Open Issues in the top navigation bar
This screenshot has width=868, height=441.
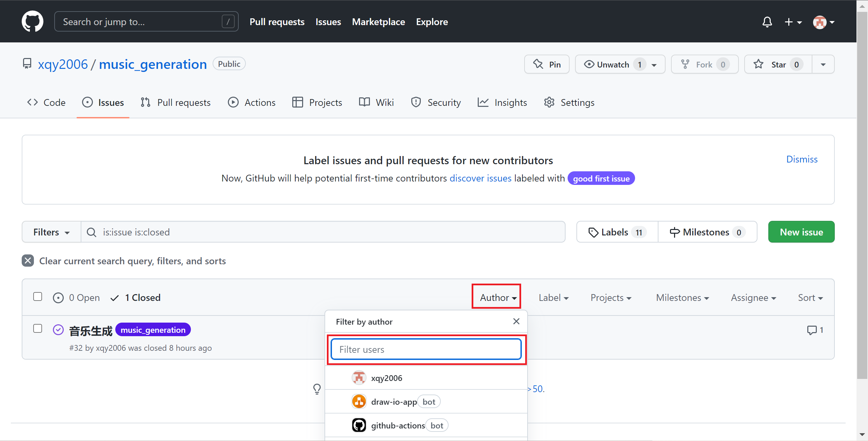pos(328,22)
